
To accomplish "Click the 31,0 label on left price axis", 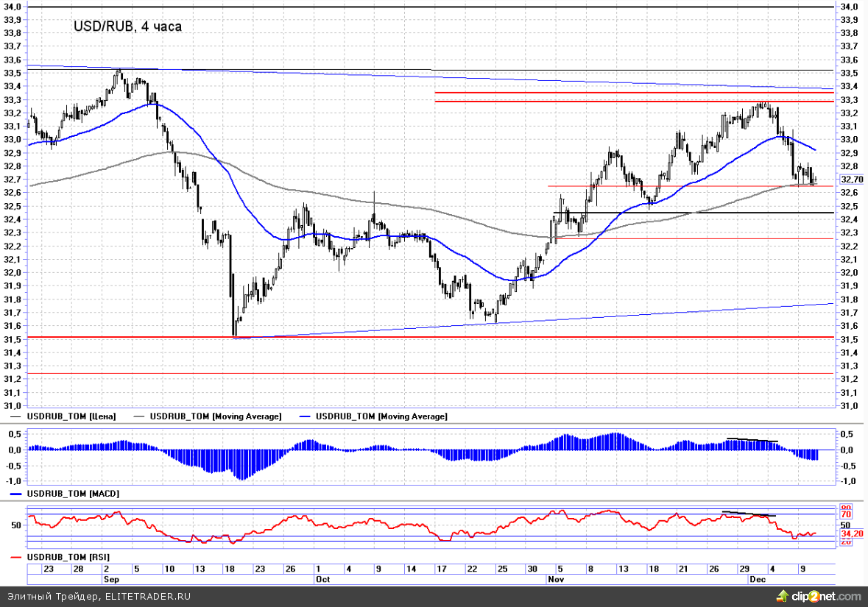I will [12, 405].
